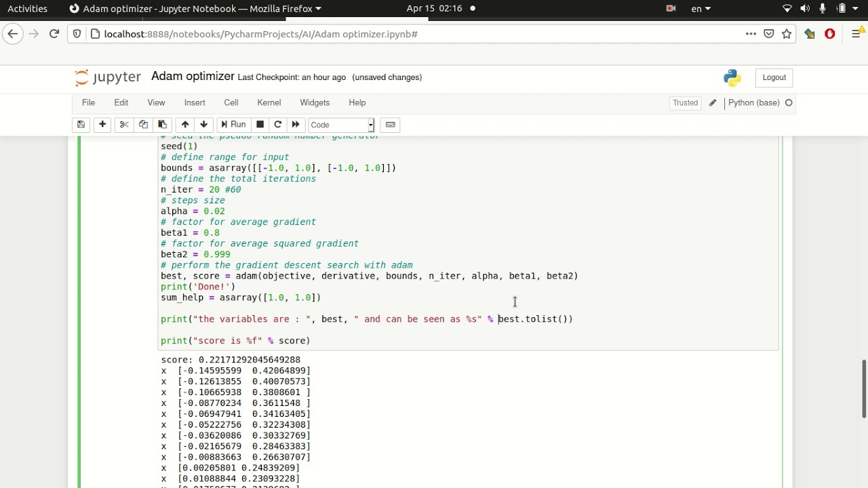Click the screen recording indicator icon

[671, 9]
